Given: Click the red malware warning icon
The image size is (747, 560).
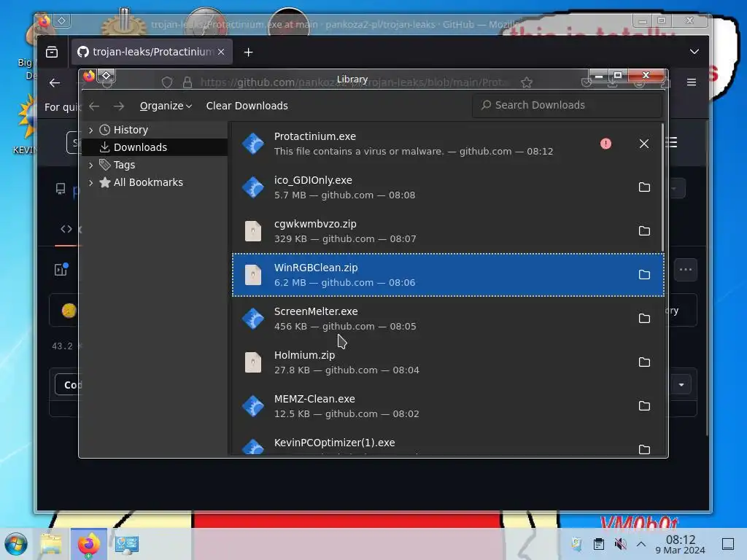Looking at the screenshot, I should [x=605, y=144].
